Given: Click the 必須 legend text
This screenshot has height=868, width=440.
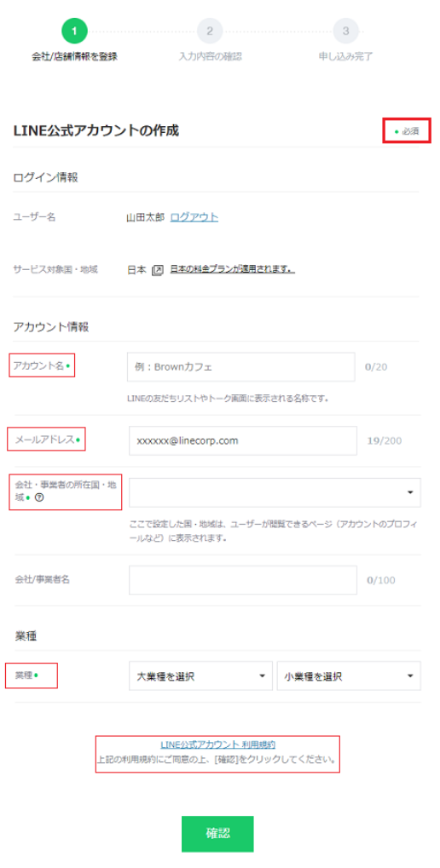Looking at the screenshot, I should [411, 132].
